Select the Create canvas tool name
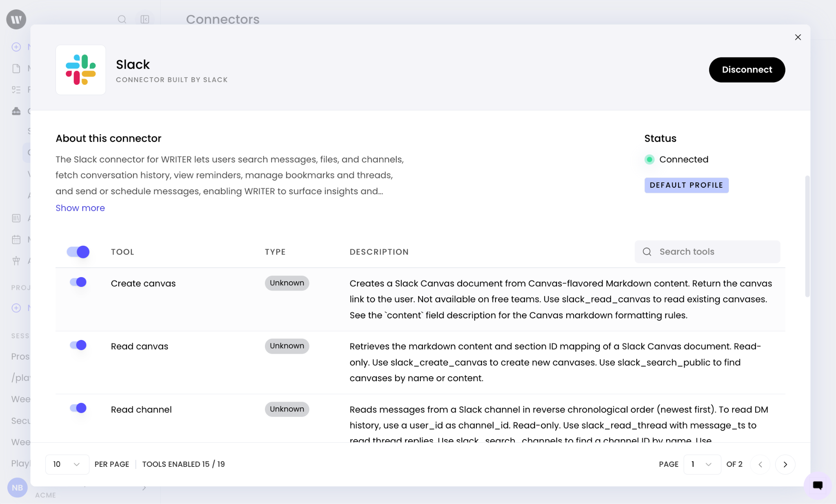836x504 pixels. coord(143,284)
